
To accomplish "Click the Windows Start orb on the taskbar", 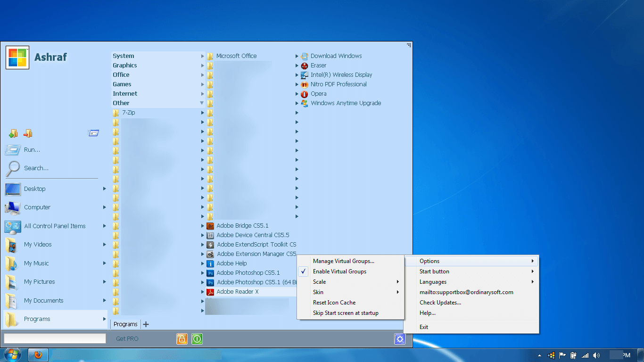I will (x=13, y=355).
